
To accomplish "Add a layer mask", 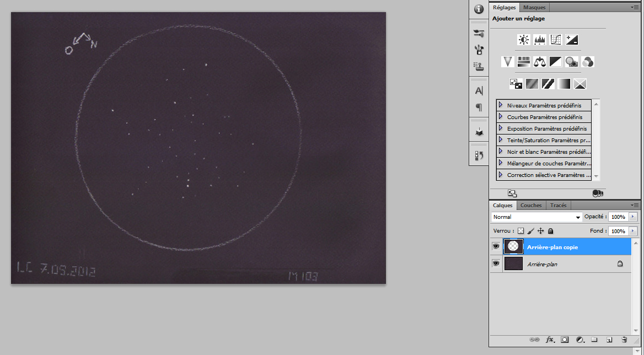I will [x=565, y=340].
